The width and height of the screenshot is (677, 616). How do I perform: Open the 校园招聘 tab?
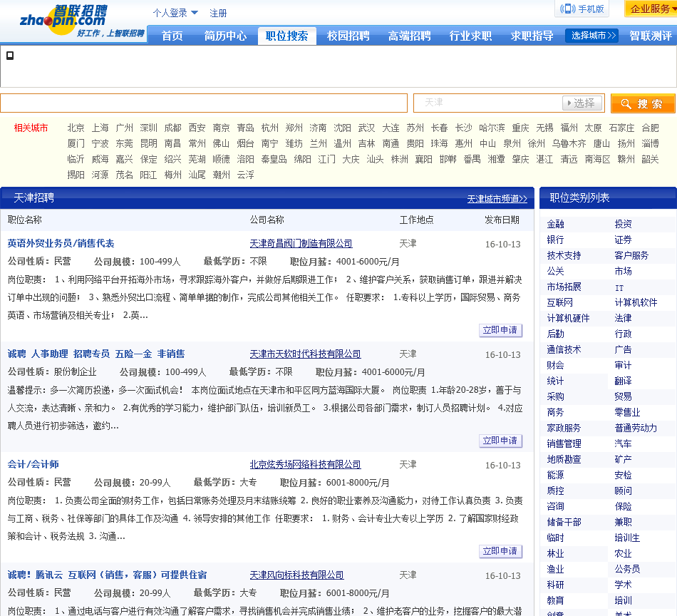(x=348, y=36)
